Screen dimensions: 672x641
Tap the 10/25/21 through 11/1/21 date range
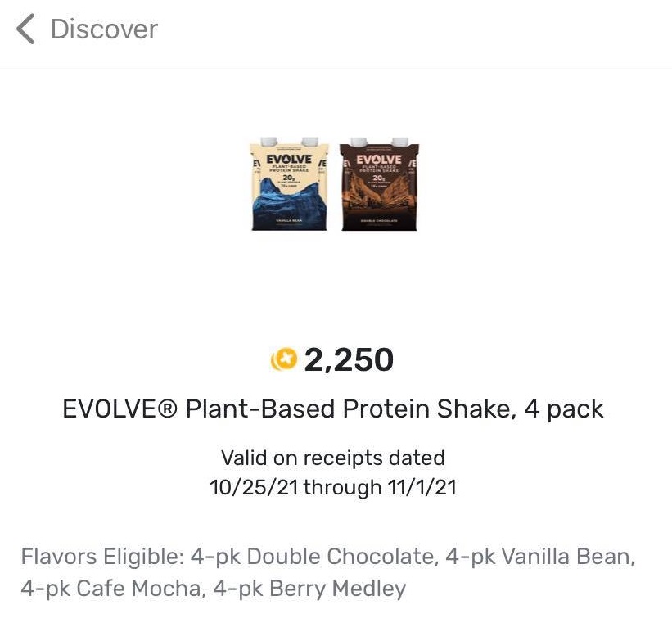333,487
